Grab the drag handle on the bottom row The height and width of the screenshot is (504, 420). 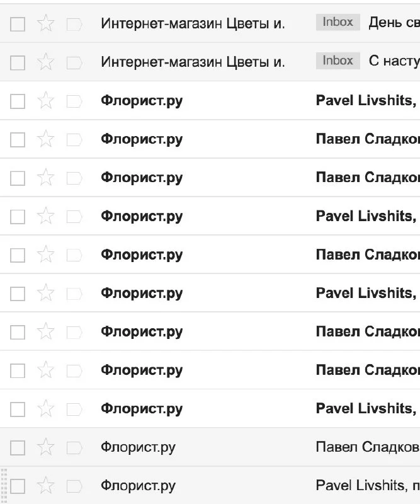pyautogui.click(x=4, y=485)
